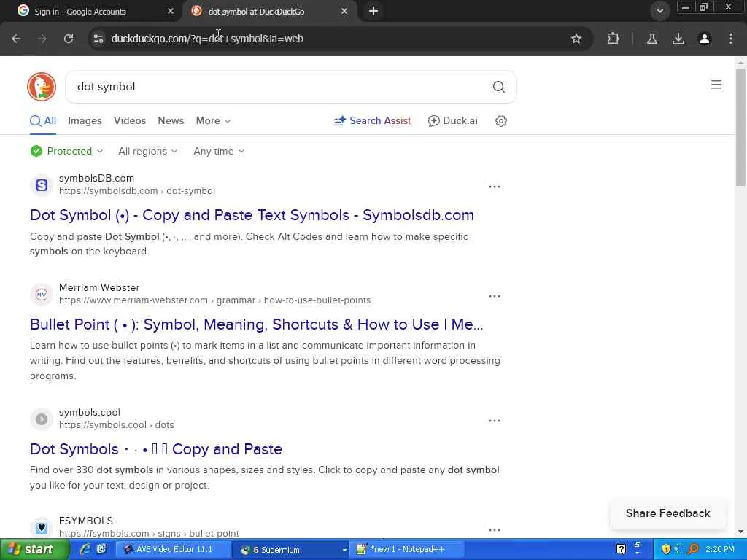Open site information icon in address bar
The width and height of the screenshot is (747, 560).
coord(98,39)
